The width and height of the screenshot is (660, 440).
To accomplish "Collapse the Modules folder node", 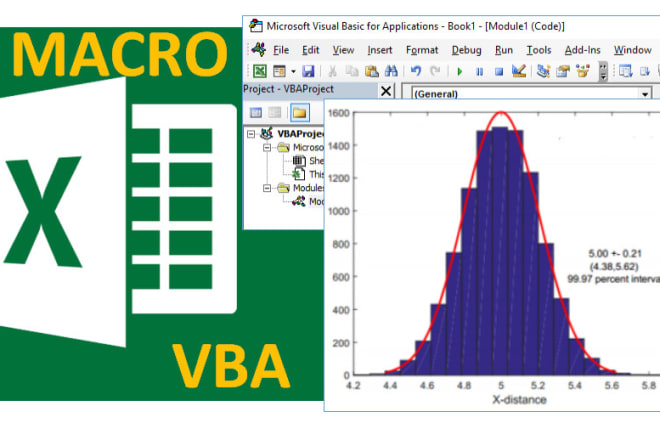I will coord(267,188).
